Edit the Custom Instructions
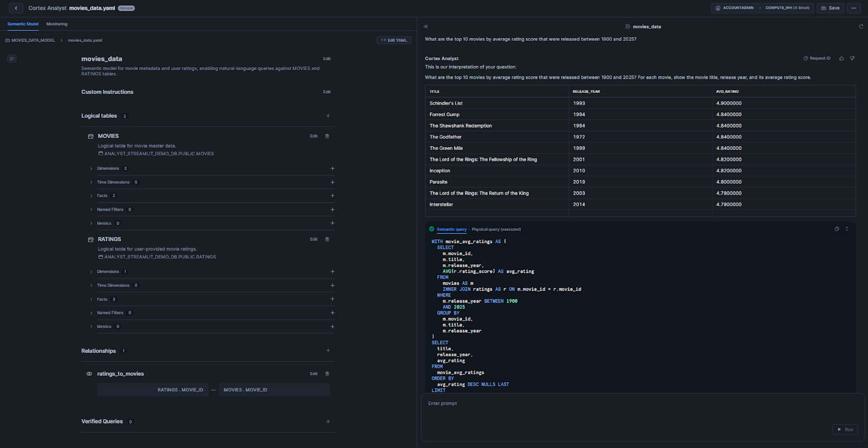Image resolution: width=868 pixels, height=448 pixels. [x=327, y=92]
